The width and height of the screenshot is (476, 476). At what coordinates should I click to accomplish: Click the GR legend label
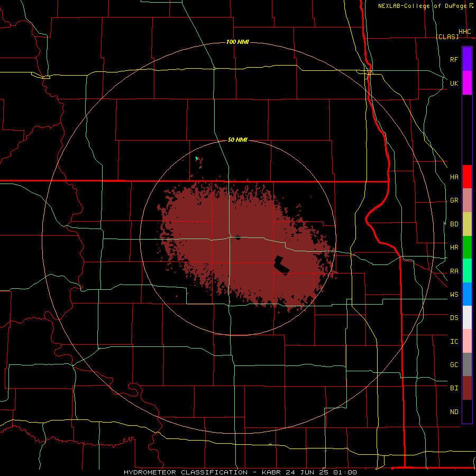(454, 200)
